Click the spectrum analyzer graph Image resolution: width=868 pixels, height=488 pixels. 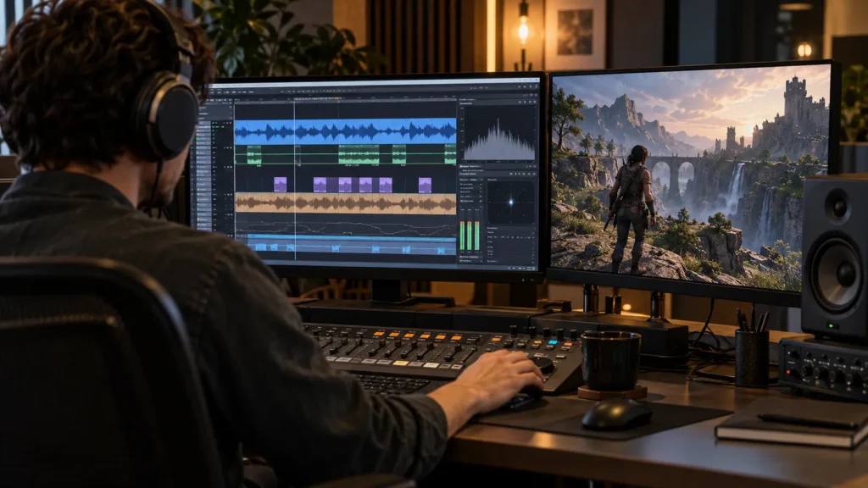500,134
